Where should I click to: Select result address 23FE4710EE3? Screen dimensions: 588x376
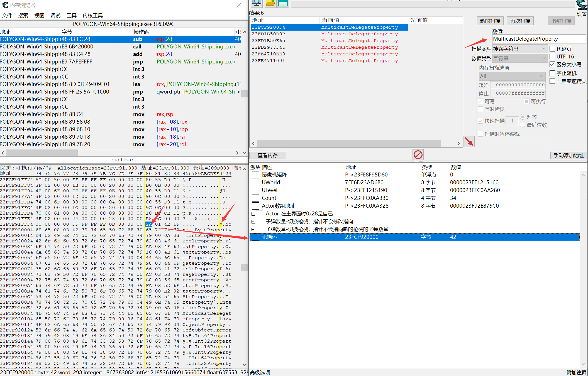268,54
